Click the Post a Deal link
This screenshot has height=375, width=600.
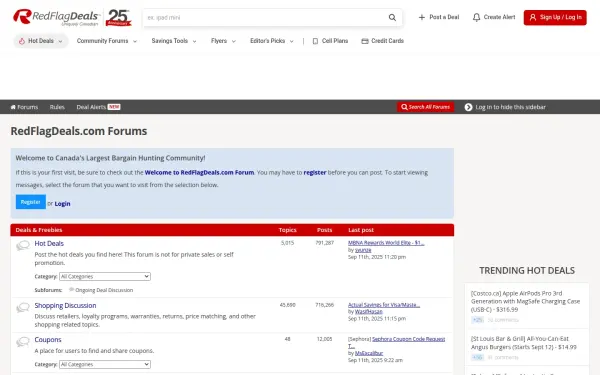(x=439, y=17)
